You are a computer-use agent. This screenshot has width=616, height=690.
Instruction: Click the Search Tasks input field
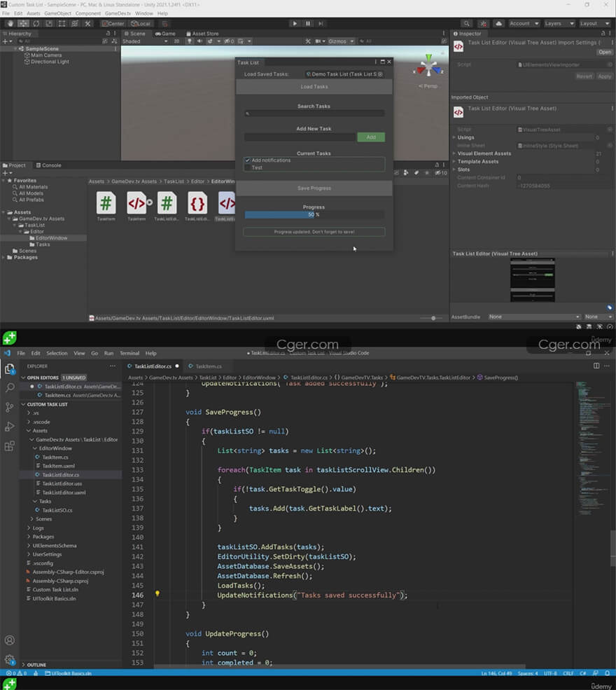pyautogui.click(x=314, y=113)
